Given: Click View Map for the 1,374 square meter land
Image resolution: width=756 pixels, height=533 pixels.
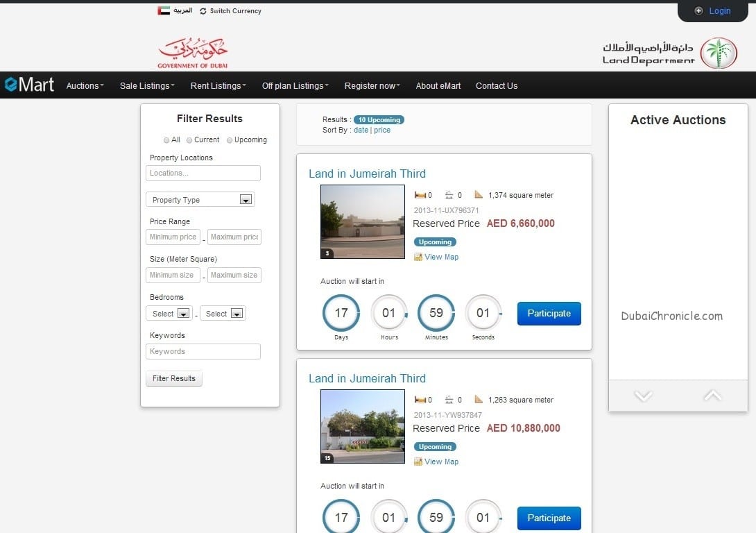Looking at the screenshot, I should [x=441, y=257].
